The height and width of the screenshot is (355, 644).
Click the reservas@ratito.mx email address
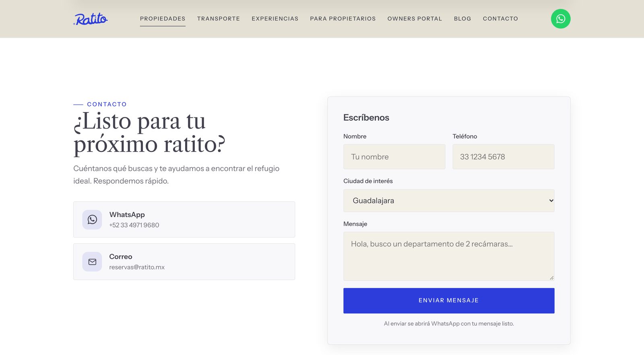137,267
